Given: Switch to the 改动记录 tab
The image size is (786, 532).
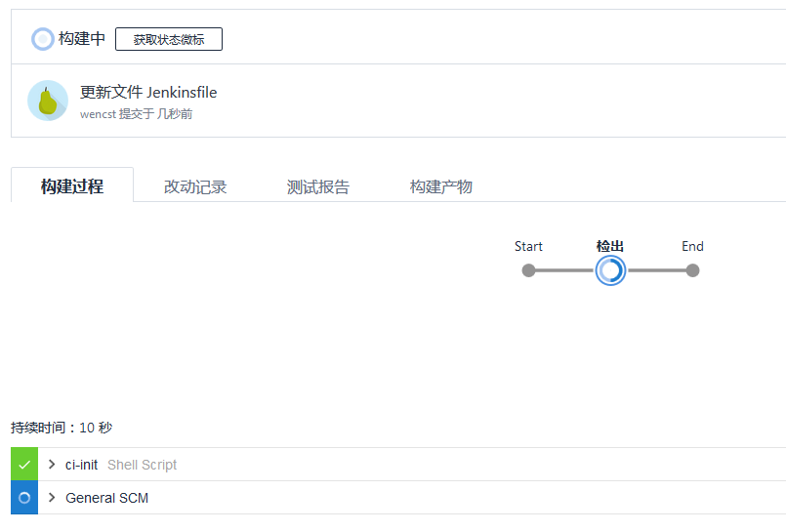Looking at the screenshot, I should pyautogui.click(x=195, y=186).
